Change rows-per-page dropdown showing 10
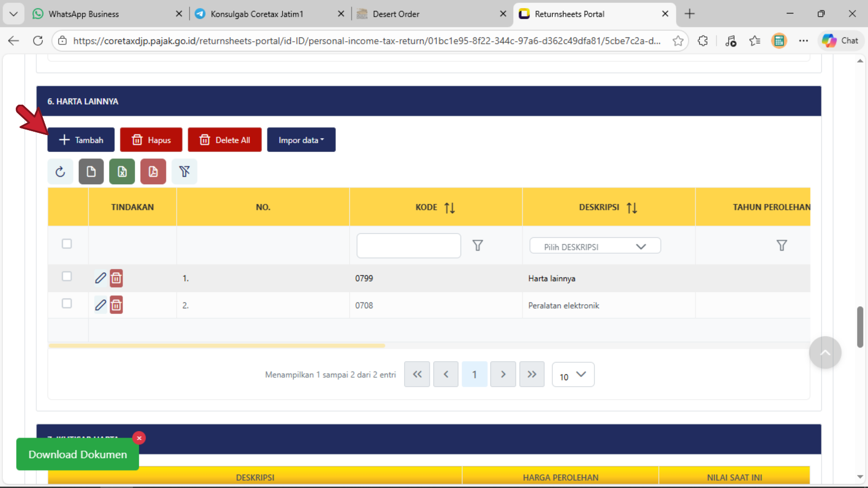 click(x=573, y=375)
